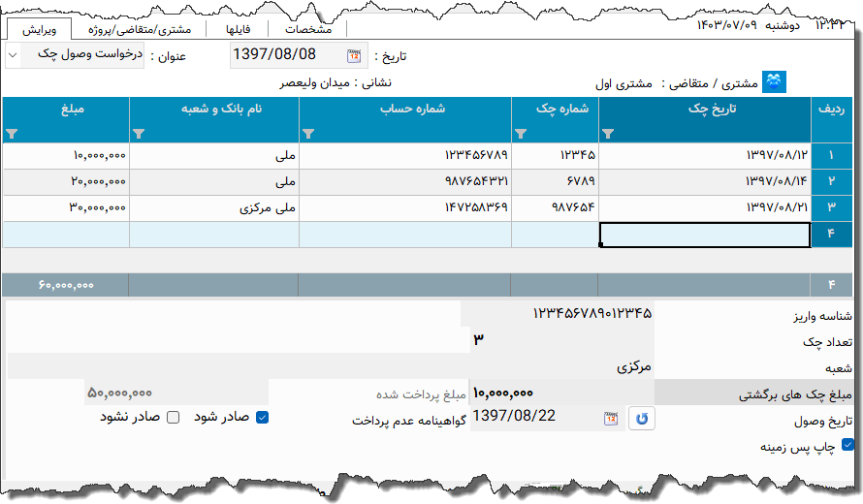The width and height of the screenshot is (863, 504).
Task: Filter the شماره حساب column
Action: pyautogui.click(x=308, y=134)
